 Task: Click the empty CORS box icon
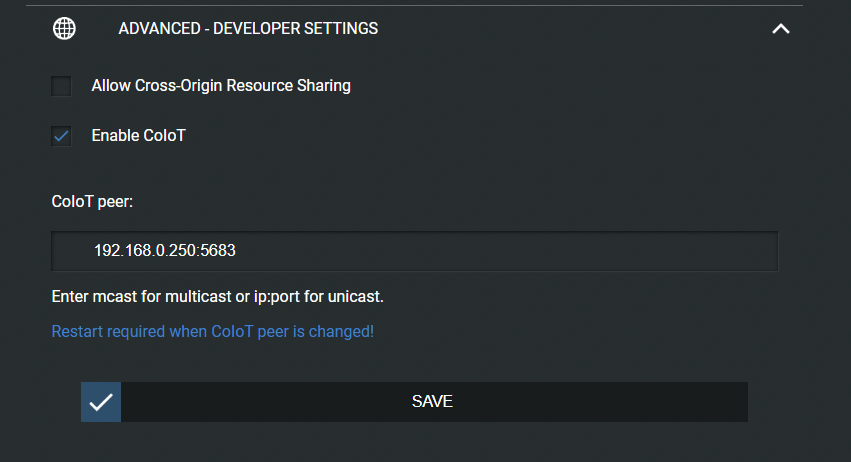coord(61,86)
